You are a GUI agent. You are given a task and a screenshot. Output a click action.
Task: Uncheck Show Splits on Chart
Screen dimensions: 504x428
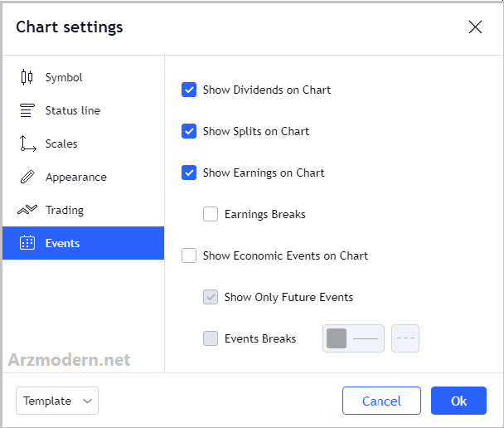click(x=189, y=131)
